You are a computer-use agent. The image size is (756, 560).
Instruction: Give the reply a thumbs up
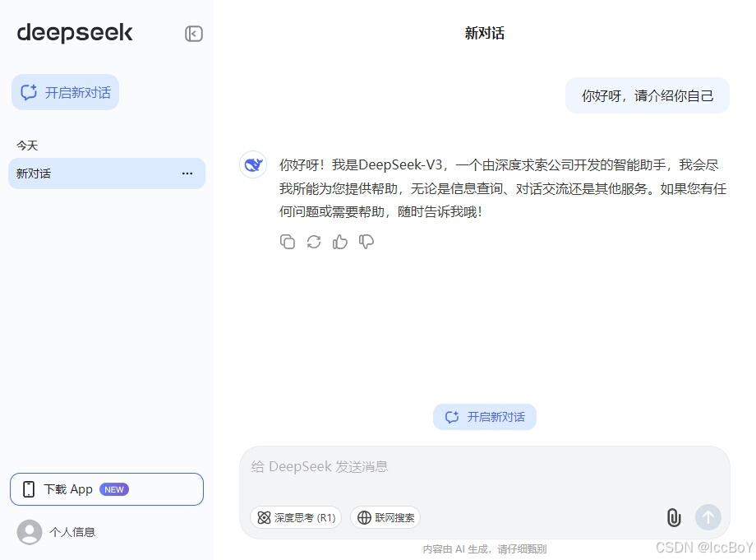click(340, 242)
